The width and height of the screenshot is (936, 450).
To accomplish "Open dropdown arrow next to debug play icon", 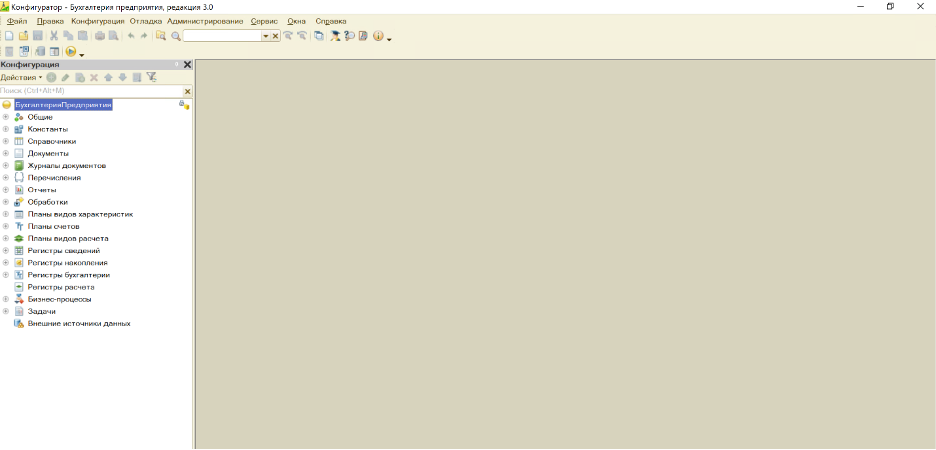I will (82, 54).
